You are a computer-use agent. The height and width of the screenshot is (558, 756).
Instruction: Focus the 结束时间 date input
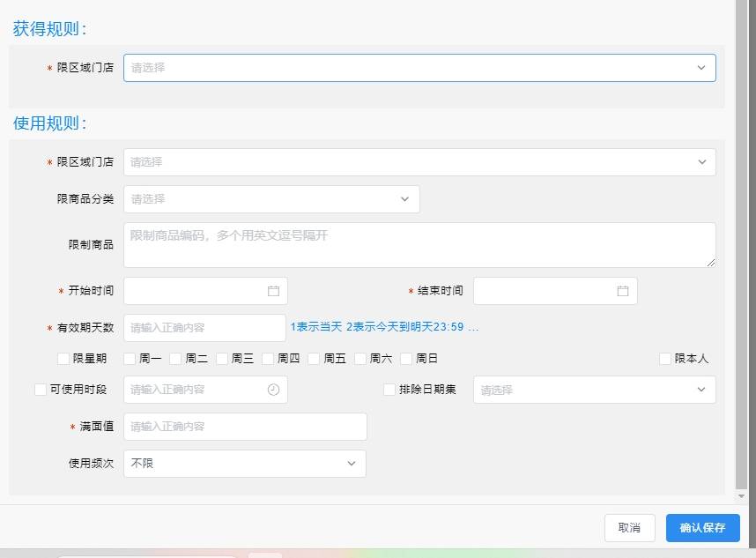point(555,291)
